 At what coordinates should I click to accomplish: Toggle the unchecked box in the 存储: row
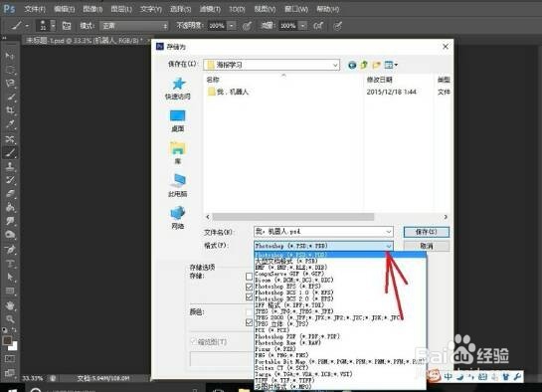point(249,277)
